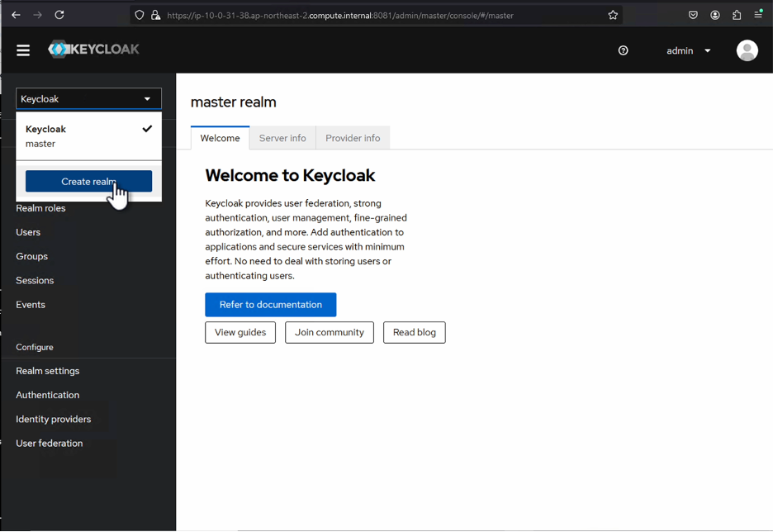Open Sessions in the sidebar
773x532 pixels.
point(35,281)
